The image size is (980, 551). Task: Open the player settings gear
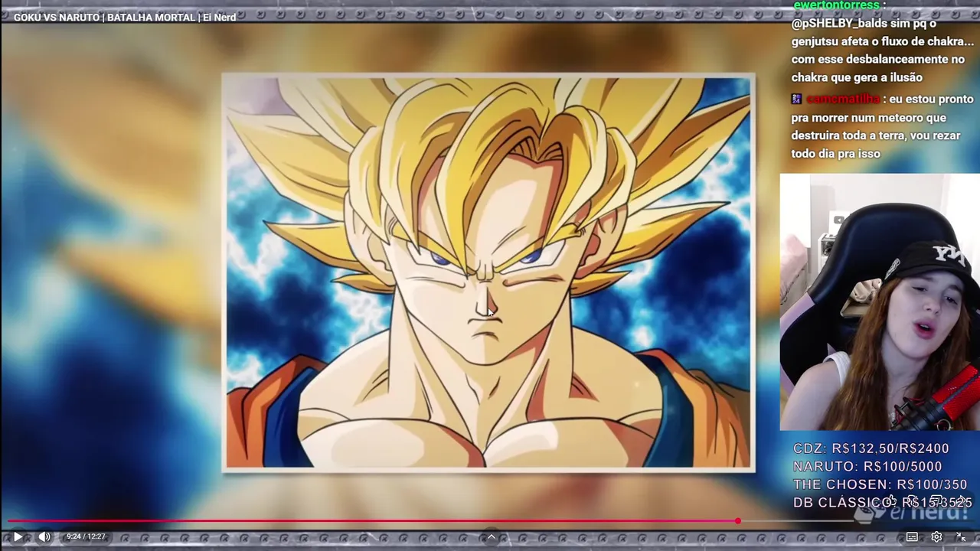click(x=936, y=536)
